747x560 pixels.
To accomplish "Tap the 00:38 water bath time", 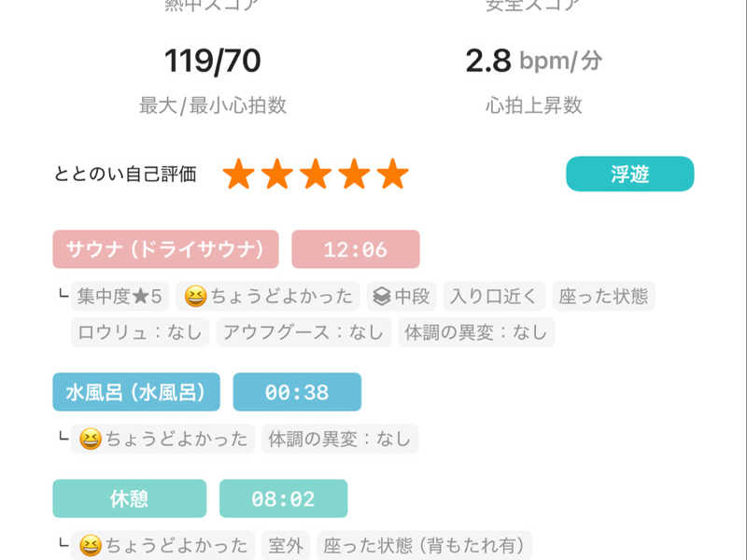I will (x=297, y=392).
